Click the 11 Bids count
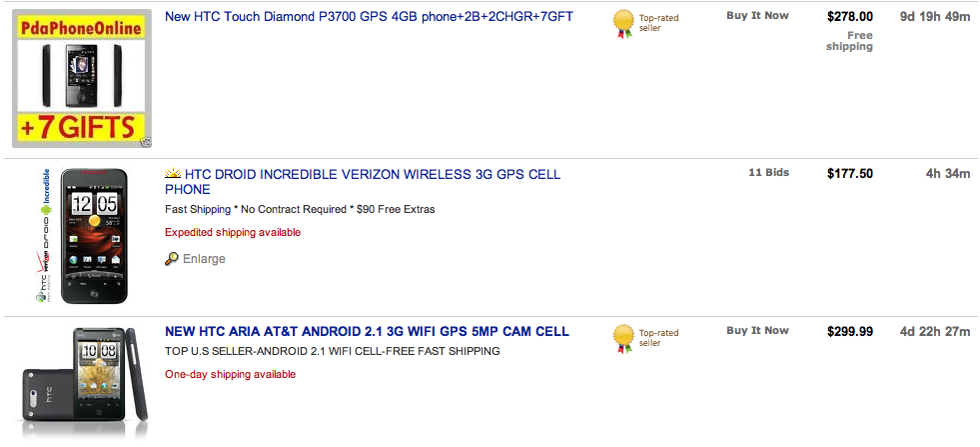This screenshot has height=447, width=980. pos(768,173)
